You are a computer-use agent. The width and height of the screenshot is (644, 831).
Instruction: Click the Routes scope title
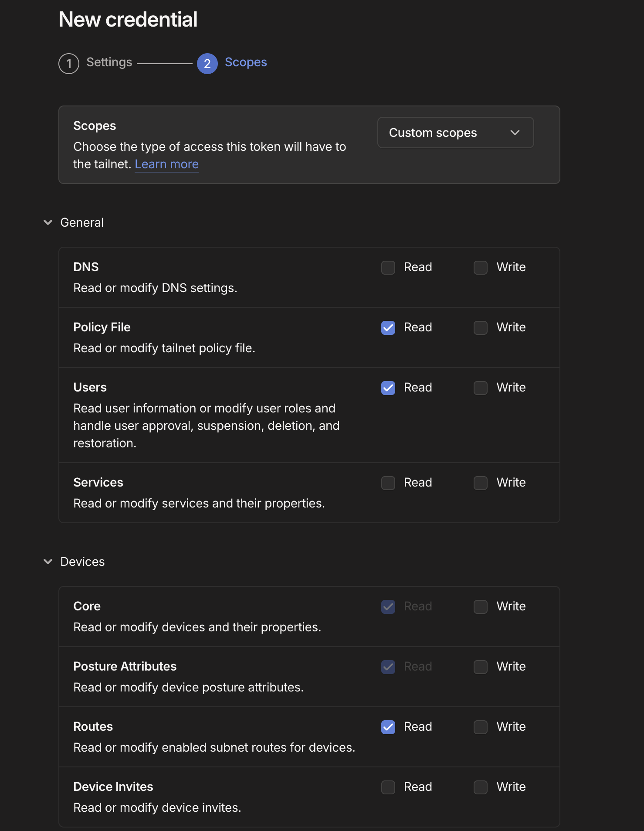click(93, 727)
